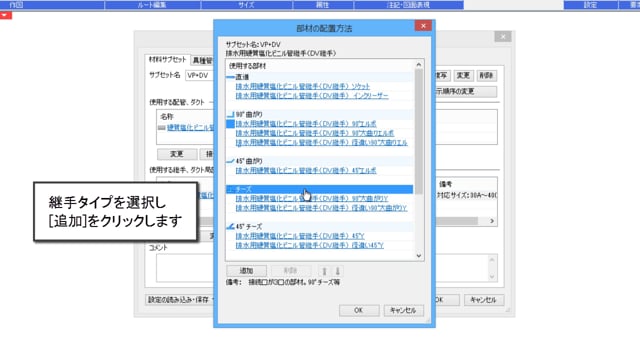Screen dimensions: 640x360
Task: Click the Y-branch icon beside 45° チーズ
Action: coord(230,227)
